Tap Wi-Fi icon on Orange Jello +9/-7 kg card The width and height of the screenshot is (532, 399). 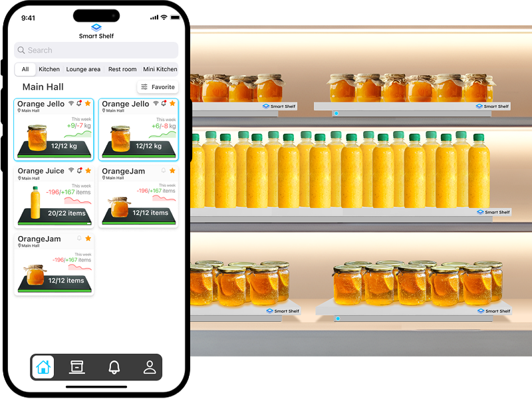click(x=71, y=103)
